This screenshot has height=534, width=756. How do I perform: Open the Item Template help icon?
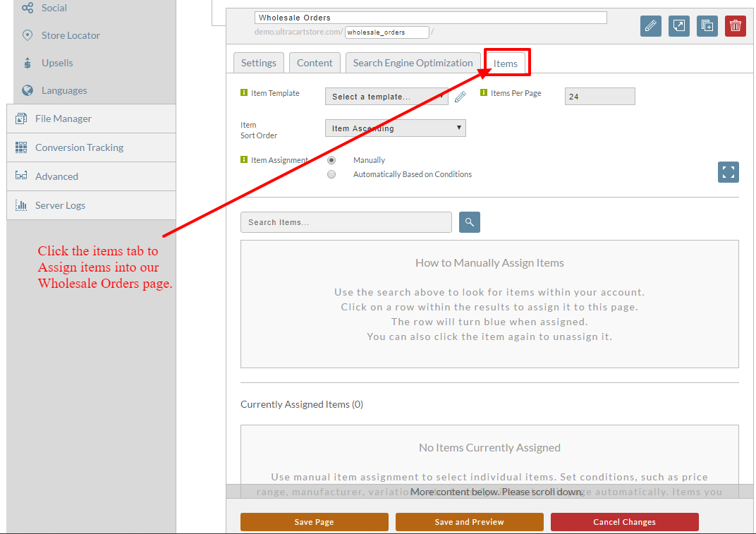(x=244, y=92)
